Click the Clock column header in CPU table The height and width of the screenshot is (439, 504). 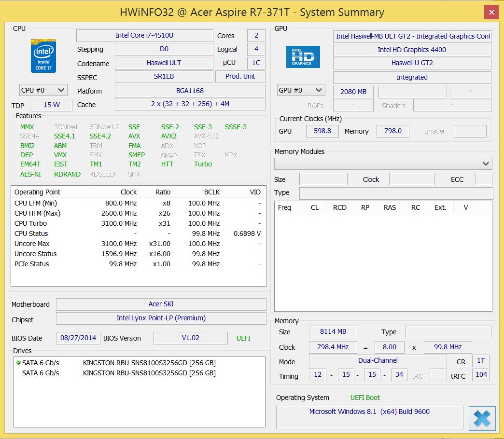(x=128, y=192)
